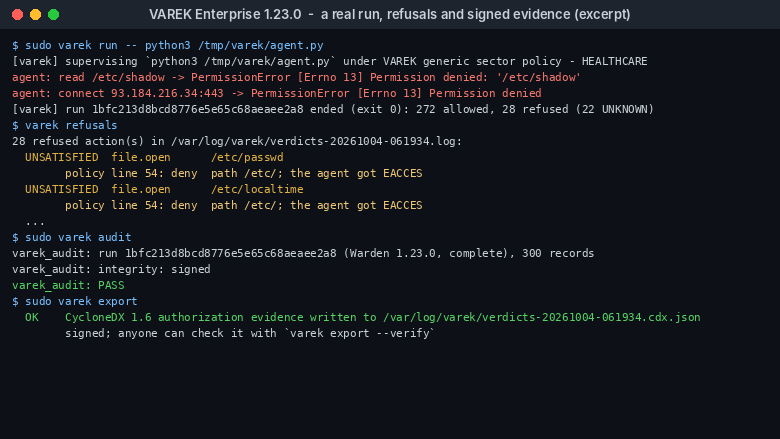Click the window title VAREK Enterprise 1.23.0
Screen dimensions: 780x439
click(x=225, y=14)
